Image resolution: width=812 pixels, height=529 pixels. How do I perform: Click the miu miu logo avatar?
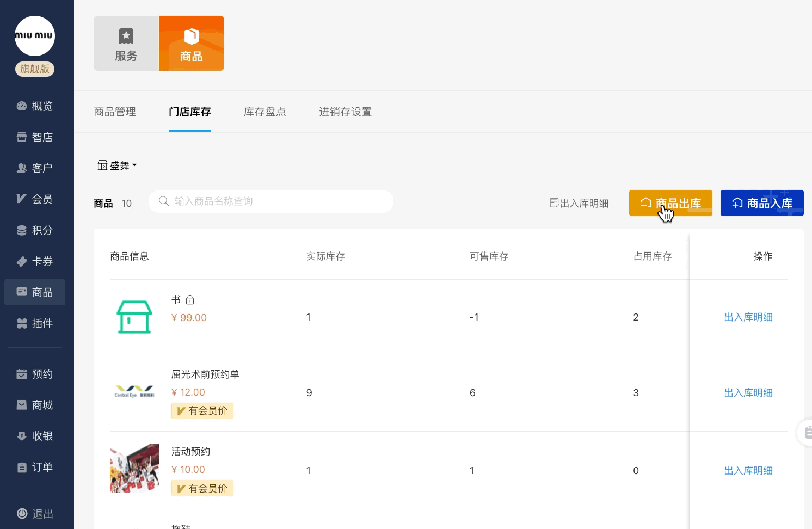(x=35, y=36)
